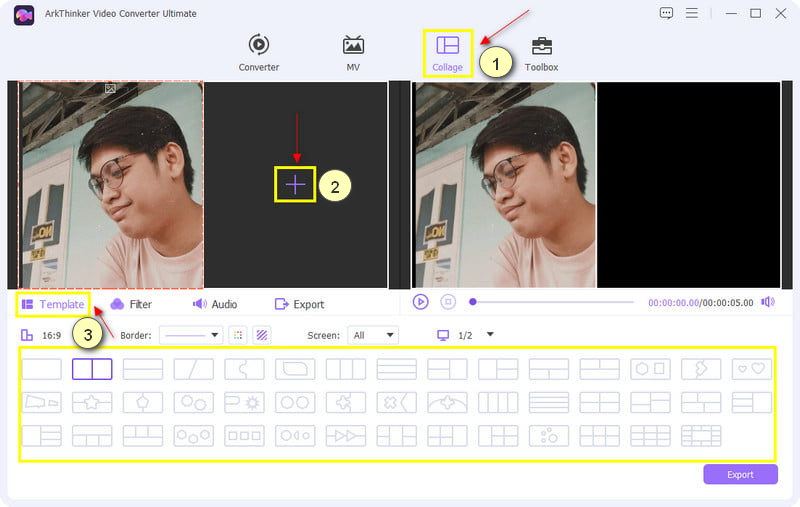This screenshot has width=800, height=507.
Task: Select the four horizontal rows template
Action: 549,402
